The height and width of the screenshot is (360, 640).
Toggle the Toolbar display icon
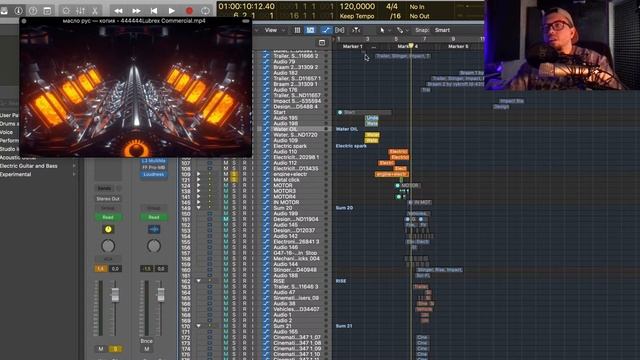point(47,11)
